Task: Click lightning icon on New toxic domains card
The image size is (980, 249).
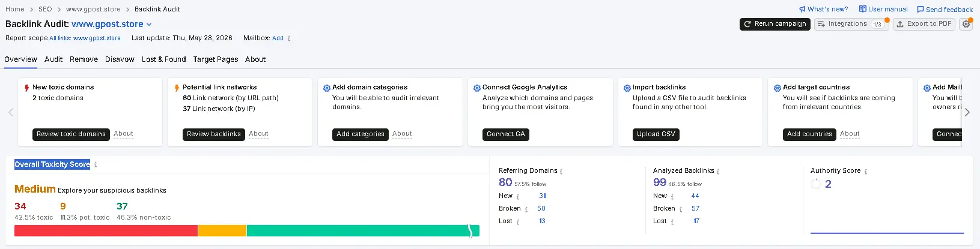Action: pos(26,88)
